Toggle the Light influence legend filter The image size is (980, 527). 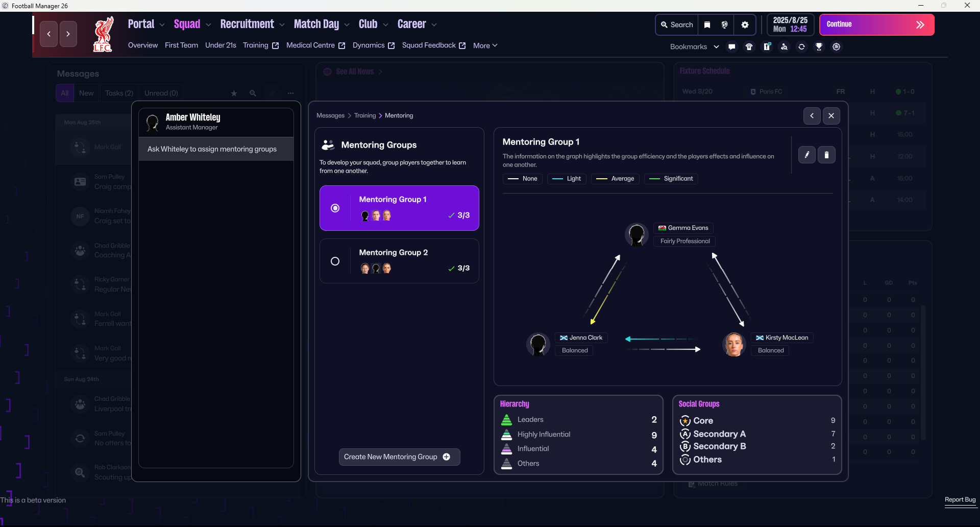pos(567,179)
